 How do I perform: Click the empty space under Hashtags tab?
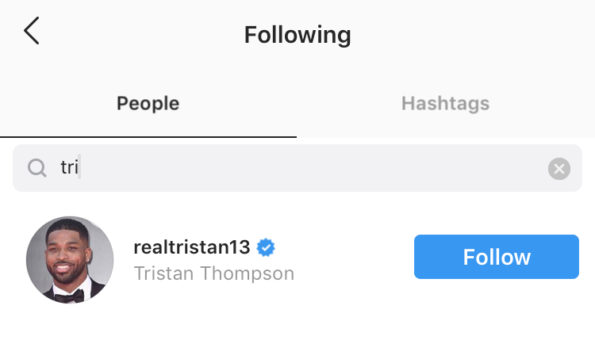445,127
